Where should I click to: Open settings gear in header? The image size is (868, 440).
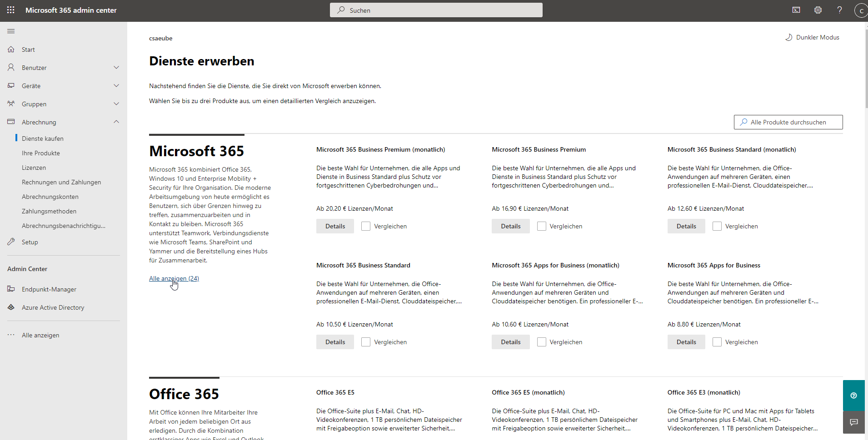point(818,10)
